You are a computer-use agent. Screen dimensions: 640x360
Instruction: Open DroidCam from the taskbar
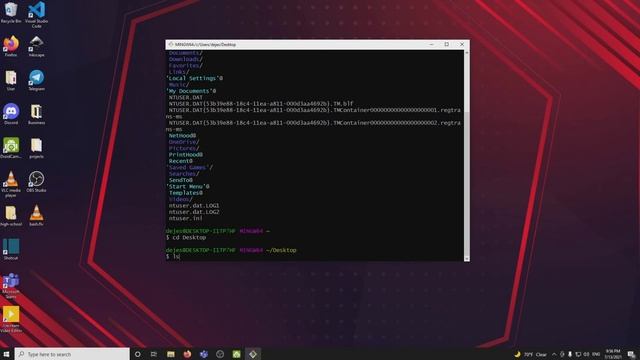236,354
